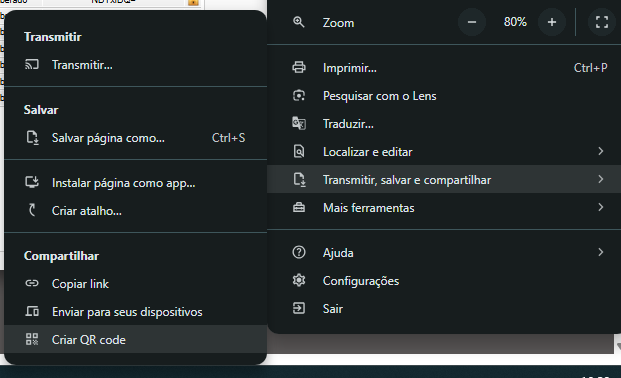Click the Lens camera icon beside Pesquisar com o Lens
The image size is (621, 378).
click(x=299, y=95)
